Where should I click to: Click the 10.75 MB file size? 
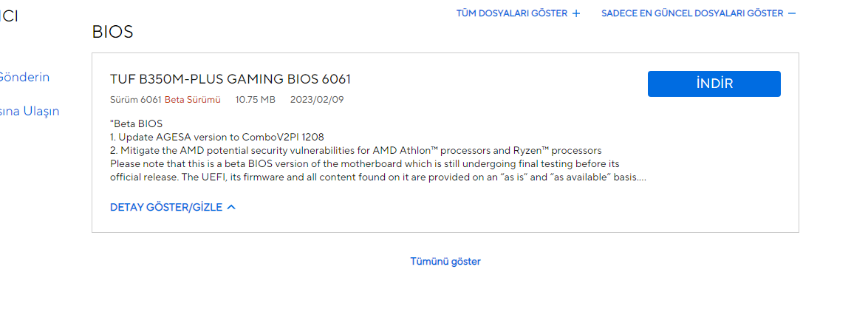tap(255, 100)
